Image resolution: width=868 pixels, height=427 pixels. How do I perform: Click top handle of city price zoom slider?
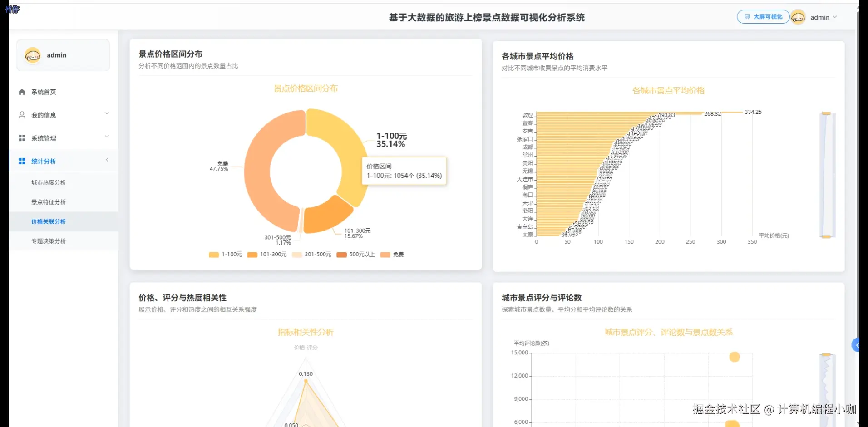pyautogui.click(x=826, y=113)
